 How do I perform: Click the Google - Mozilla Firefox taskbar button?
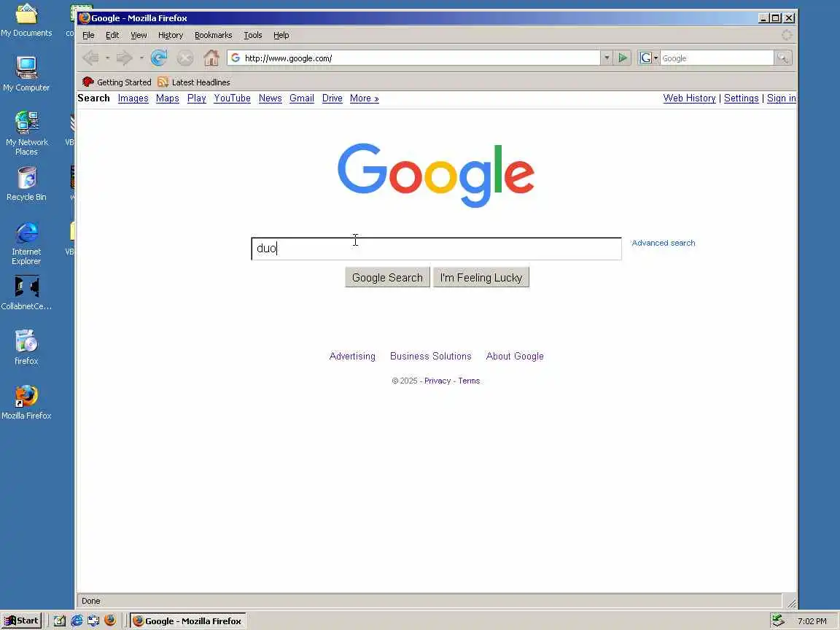[187, 621]
